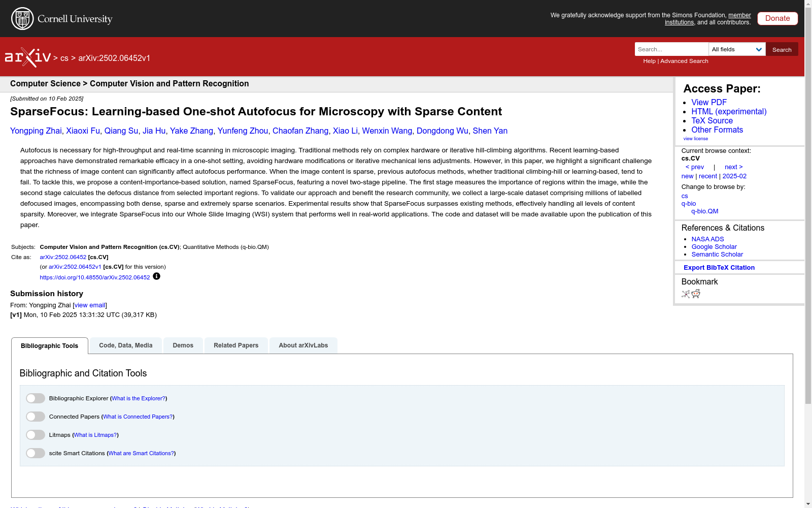
Task: Click cs breadcrumb link
Action: coord(64,58)
